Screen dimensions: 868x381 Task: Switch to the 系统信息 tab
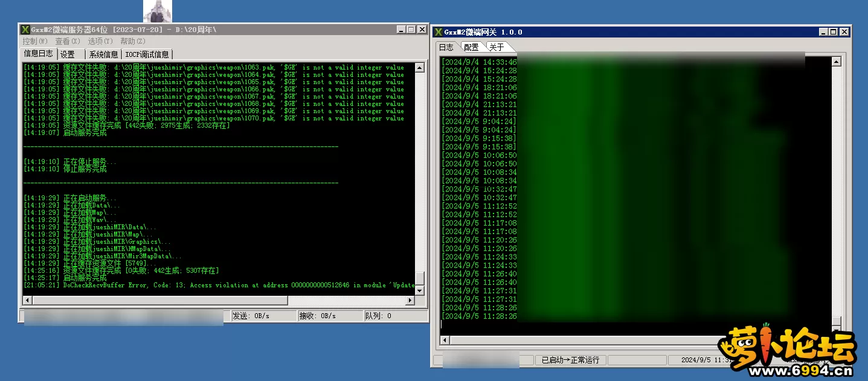(103, 54)
